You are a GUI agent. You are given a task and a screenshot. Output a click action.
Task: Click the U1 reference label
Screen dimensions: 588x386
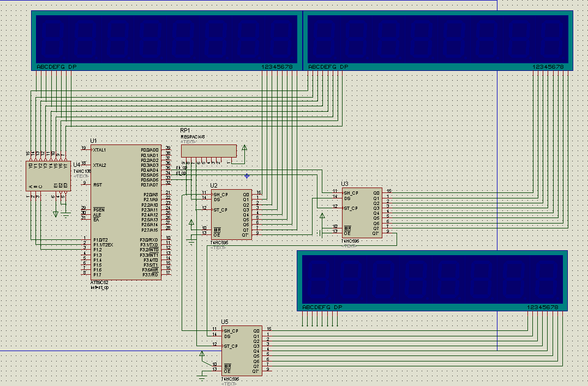(x=93, y=141)
